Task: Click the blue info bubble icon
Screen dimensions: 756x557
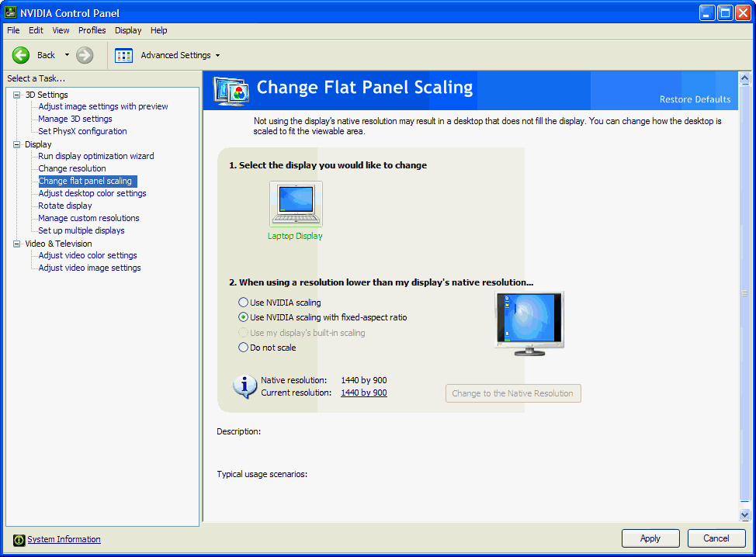Action: (245, 386)
